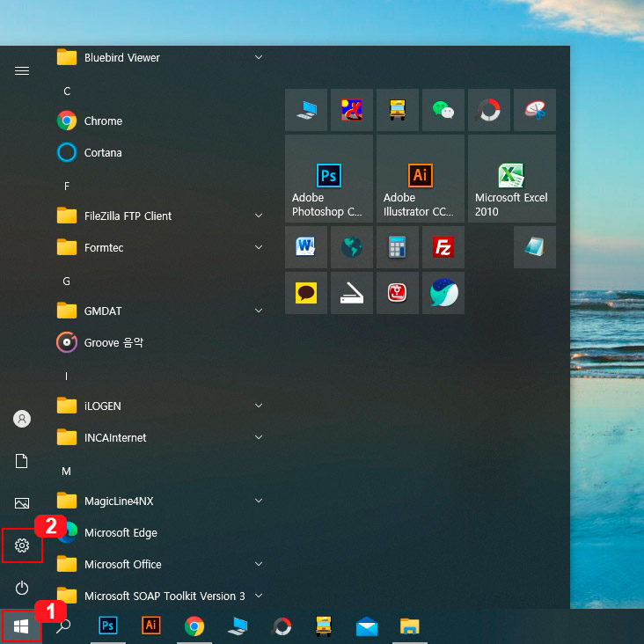
Task: Expand the FileZilla FTP Client folder
Action: pyautogui.click(x=160, y=216)
